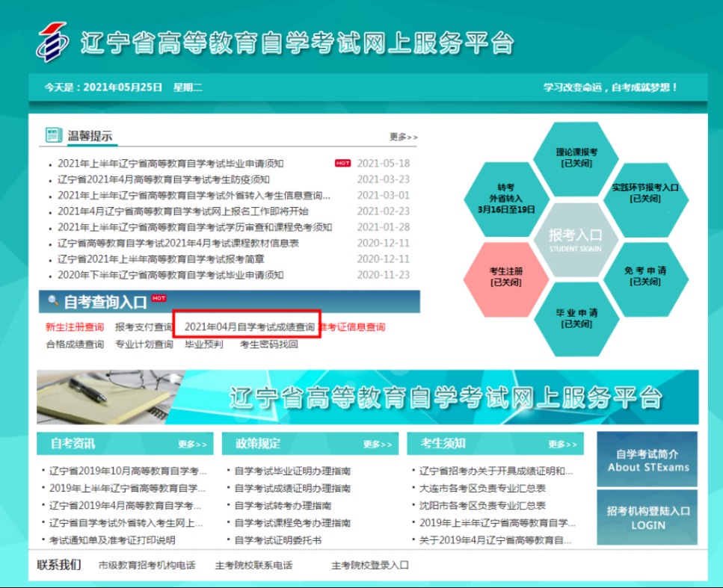Viewport: 723px width, 588px height.
Task: Select the 自考资讯 section header
Action: (x=125, y=443)
